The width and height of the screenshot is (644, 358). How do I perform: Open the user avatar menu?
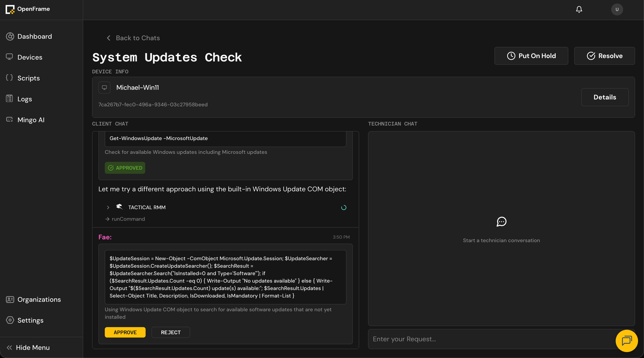pos(617,9)
